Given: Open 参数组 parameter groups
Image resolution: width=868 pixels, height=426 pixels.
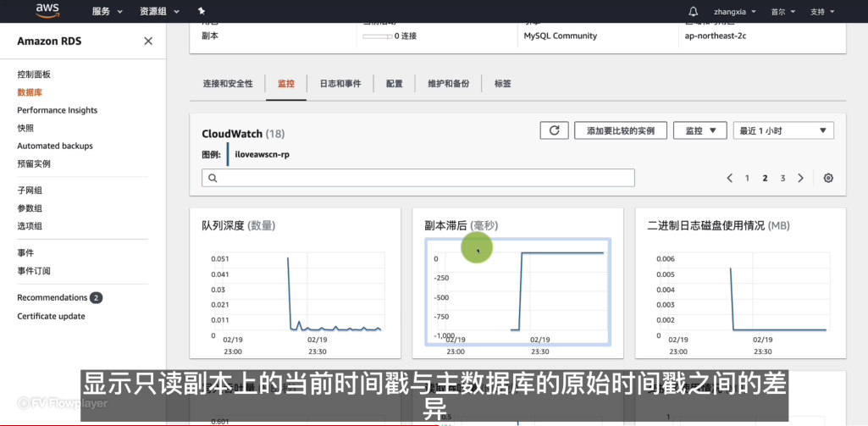Looking at the screenshot, I should pyautogui.click(x=30, y=208).
